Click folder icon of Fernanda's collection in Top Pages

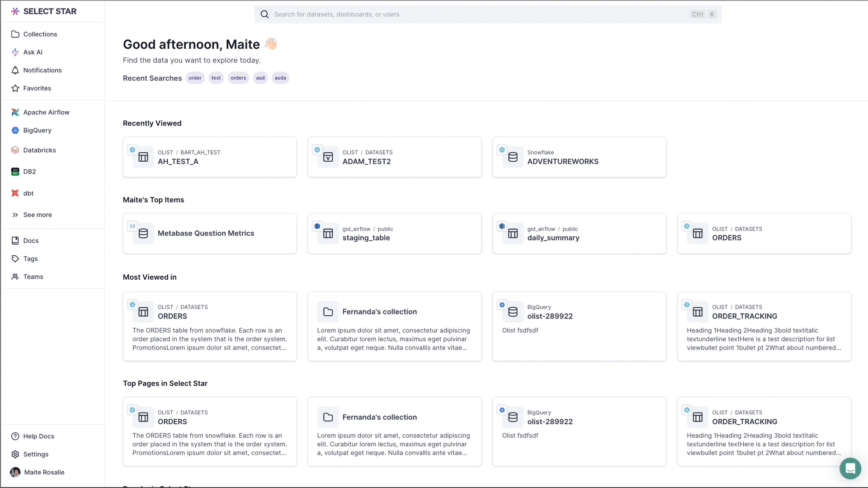click(328, 418)
